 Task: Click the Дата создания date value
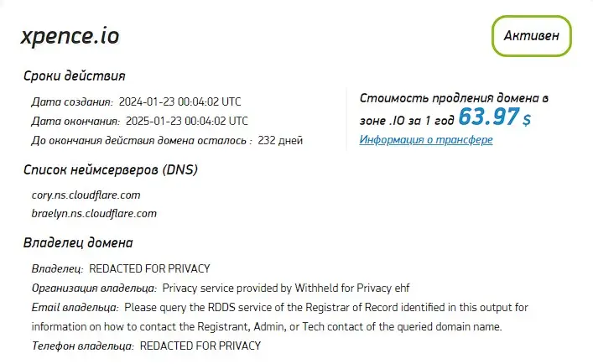click(x=184, y=102)
